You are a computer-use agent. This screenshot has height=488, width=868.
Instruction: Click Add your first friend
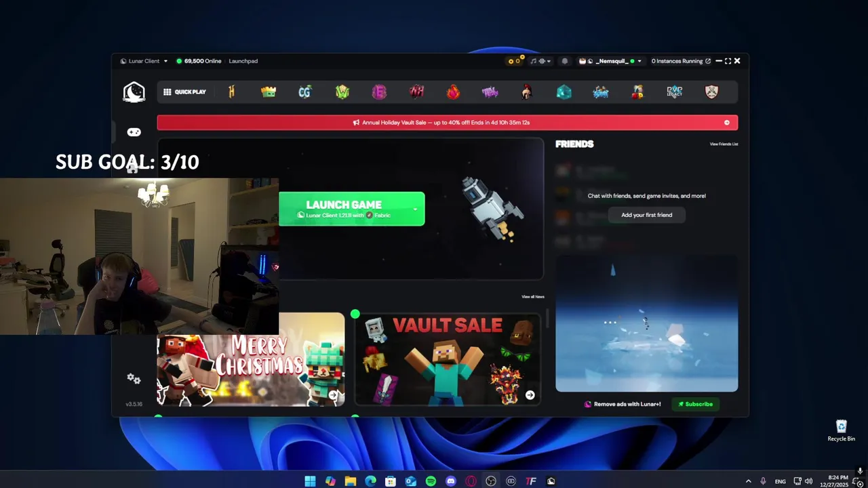(646, 215)
